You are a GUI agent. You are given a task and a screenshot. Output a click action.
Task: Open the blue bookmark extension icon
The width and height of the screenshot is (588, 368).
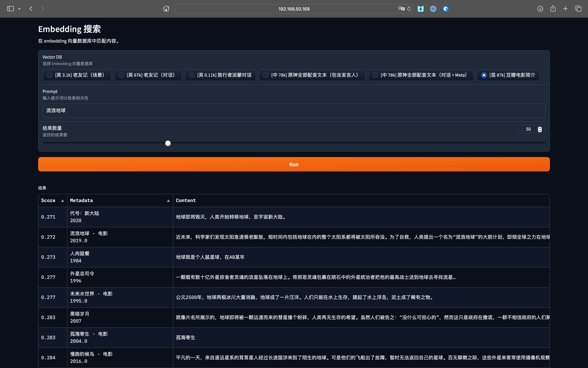tap(421, 9)
